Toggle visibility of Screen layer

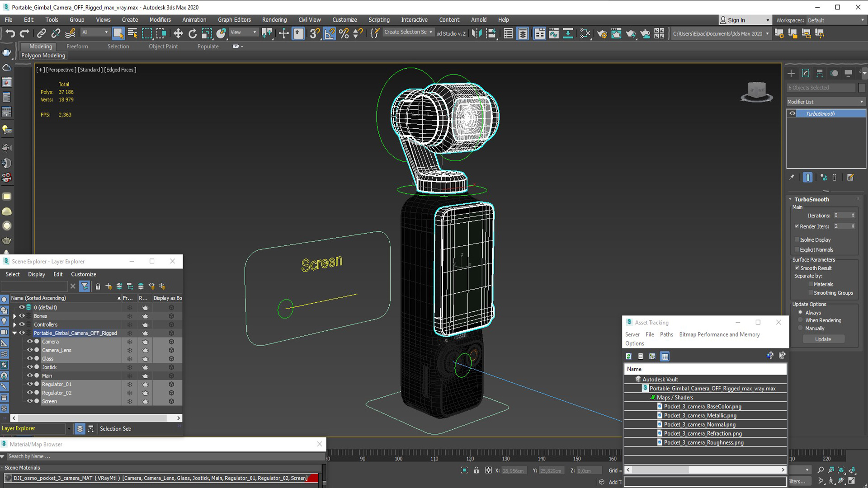coord(29,401)
